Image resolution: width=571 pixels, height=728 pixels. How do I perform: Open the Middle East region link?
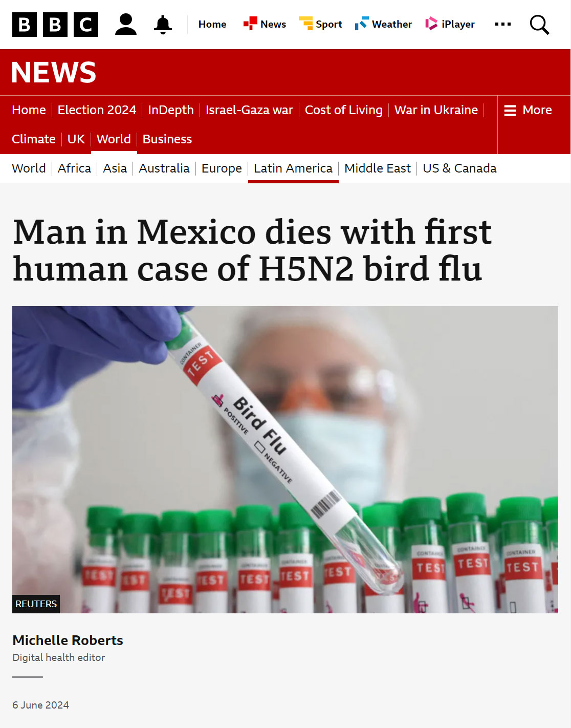(378, 168)
